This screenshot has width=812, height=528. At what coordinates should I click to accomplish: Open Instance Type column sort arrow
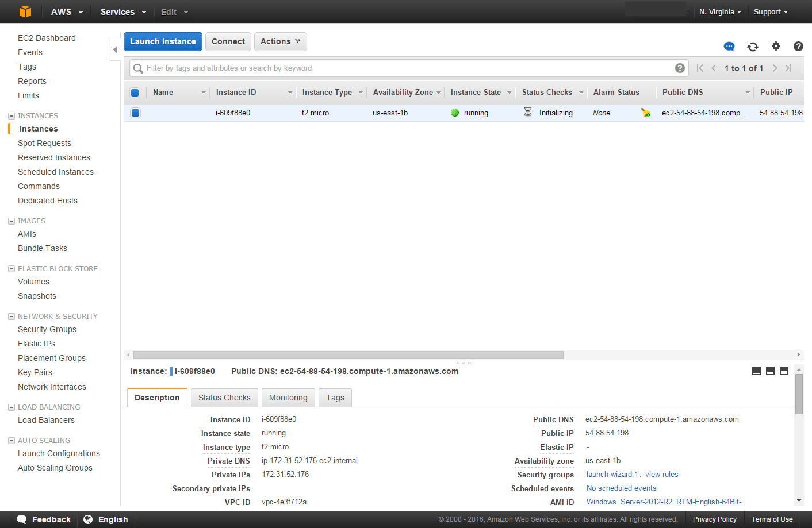coord(361,93)
